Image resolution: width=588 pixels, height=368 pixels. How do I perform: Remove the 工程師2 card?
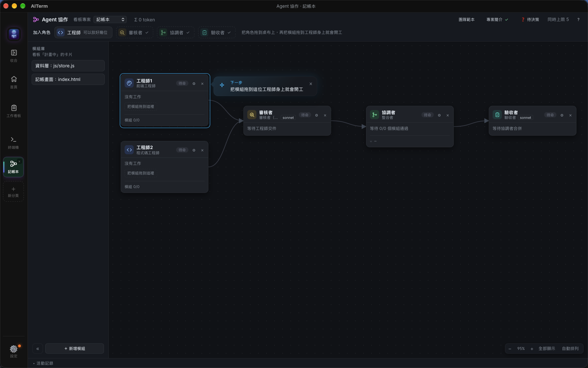(x=202, y=150)
